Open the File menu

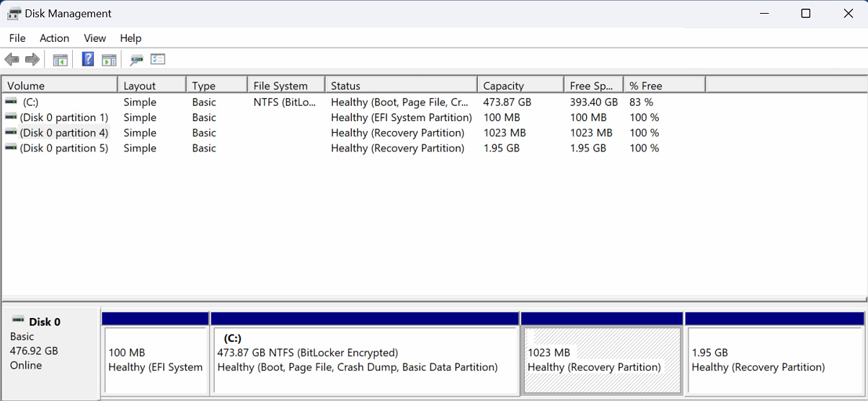point(17,38)
